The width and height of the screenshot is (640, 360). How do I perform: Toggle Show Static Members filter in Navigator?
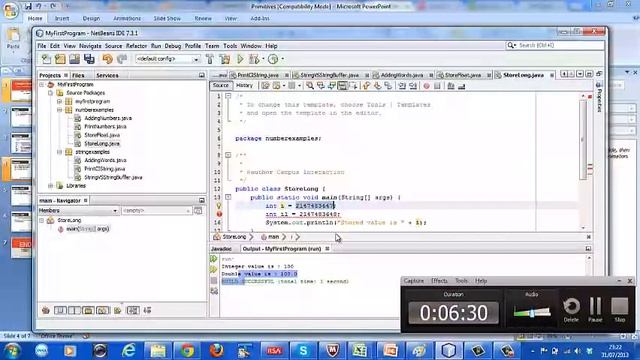[x=74, y=311]
